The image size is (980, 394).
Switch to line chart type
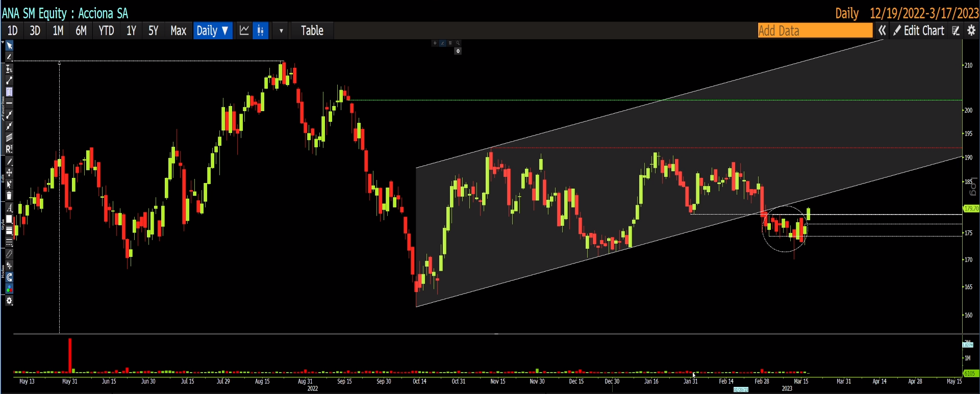coord(244,31)
